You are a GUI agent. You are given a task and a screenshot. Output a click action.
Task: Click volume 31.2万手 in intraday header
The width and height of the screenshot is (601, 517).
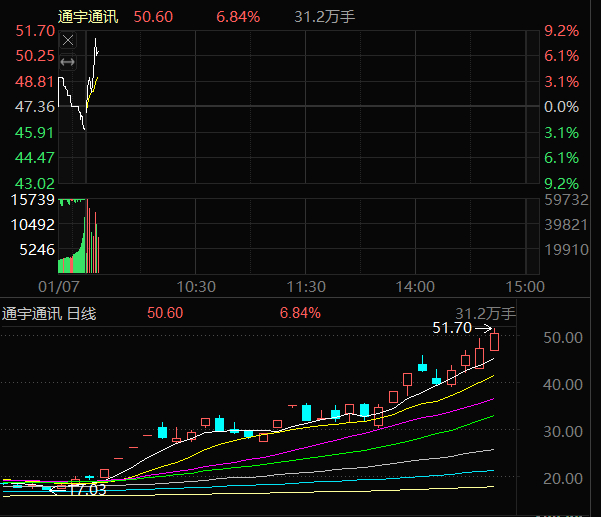325,17
